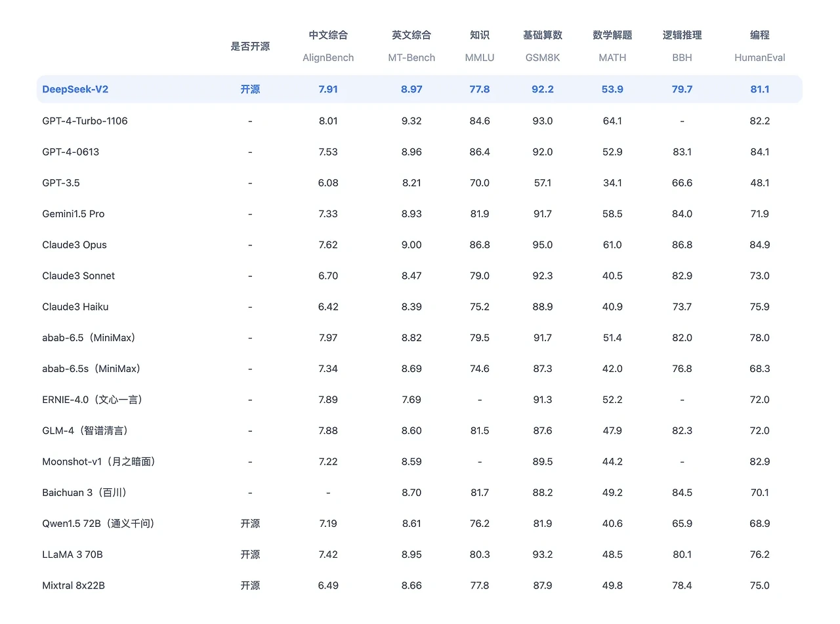
Task: Click 开源 in the DeepSeek-V2 row
Action: tap(250, 89)
